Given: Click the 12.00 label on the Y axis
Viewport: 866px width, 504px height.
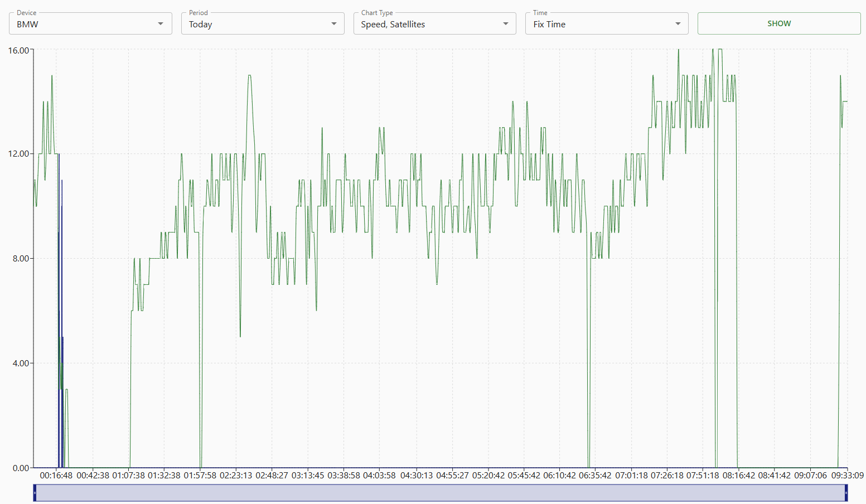Looking at the screenshot, I should [x=18, y=154].
